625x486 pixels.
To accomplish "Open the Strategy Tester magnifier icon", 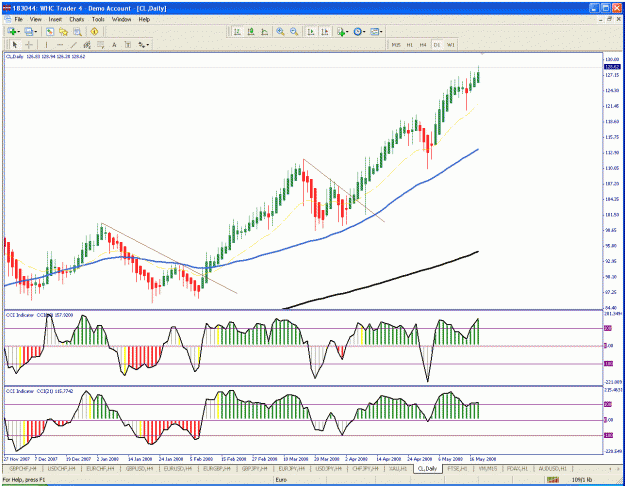I will pyautogui.click(x=77, y=31).
